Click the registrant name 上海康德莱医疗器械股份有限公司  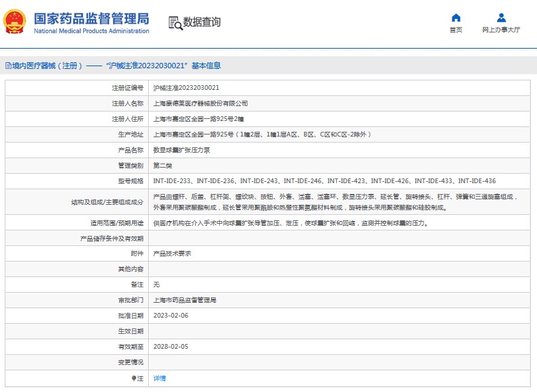click(201, 103)
